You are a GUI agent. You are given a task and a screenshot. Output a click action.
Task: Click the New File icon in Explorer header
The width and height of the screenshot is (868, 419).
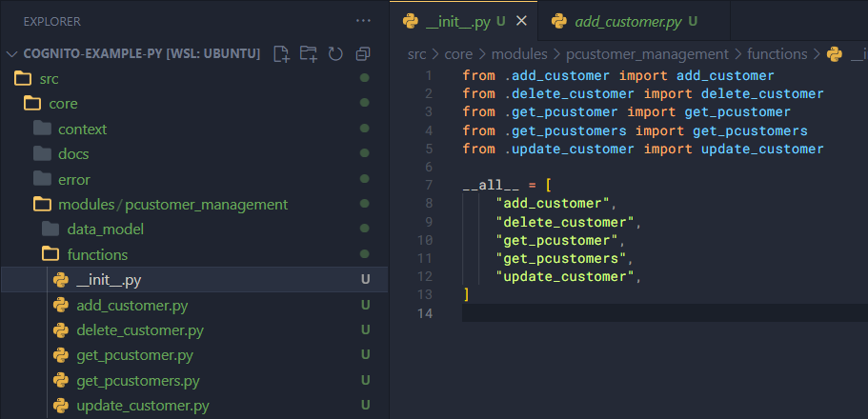(281, 53)
